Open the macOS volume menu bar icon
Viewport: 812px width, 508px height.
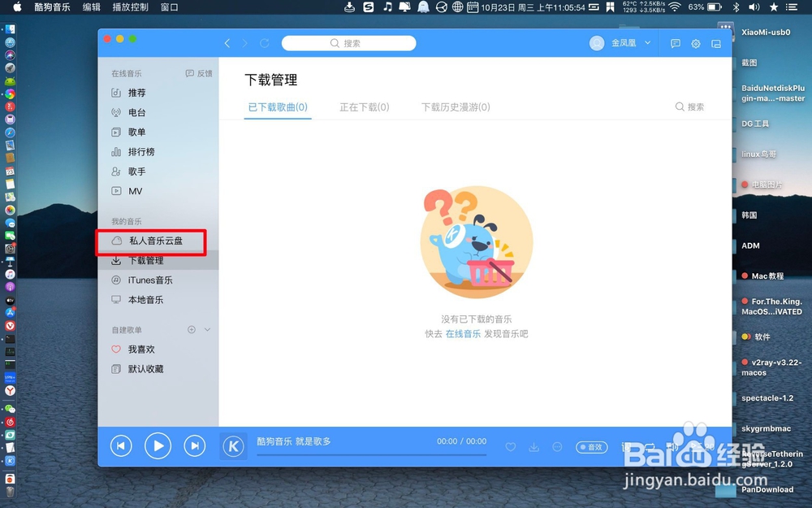point(754,7)
